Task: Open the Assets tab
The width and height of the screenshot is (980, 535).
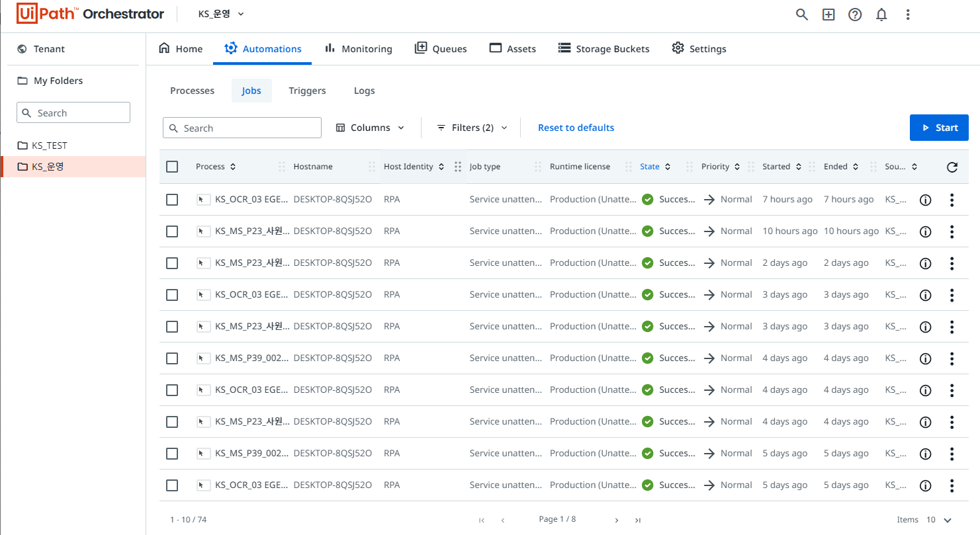Action: [x=512, y=49]
